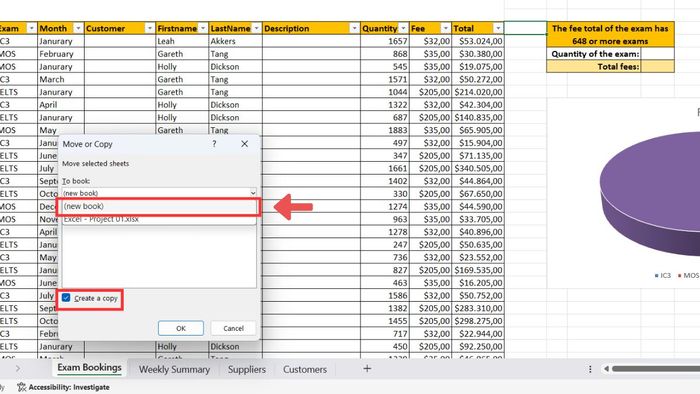Viewport: 700px width, 394px height.
Task: Click the Accessibility: Investigate status icon
Action: point(21,387)
